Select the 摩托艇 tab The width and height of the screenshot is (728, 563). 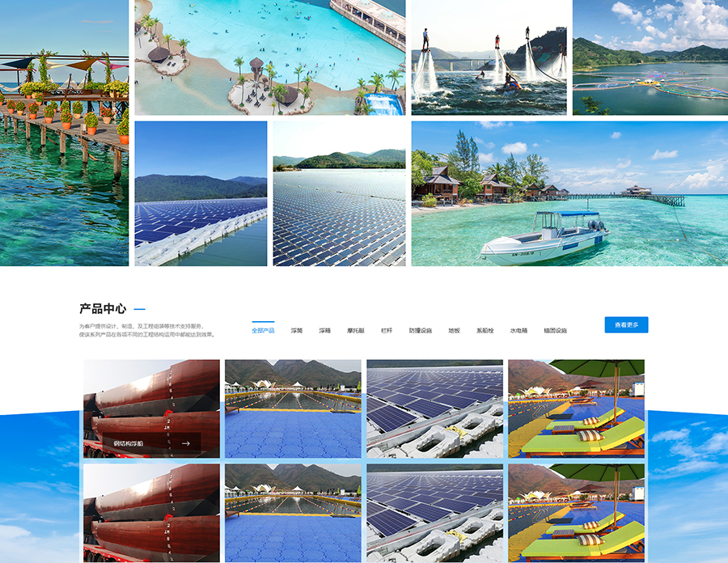356,331
